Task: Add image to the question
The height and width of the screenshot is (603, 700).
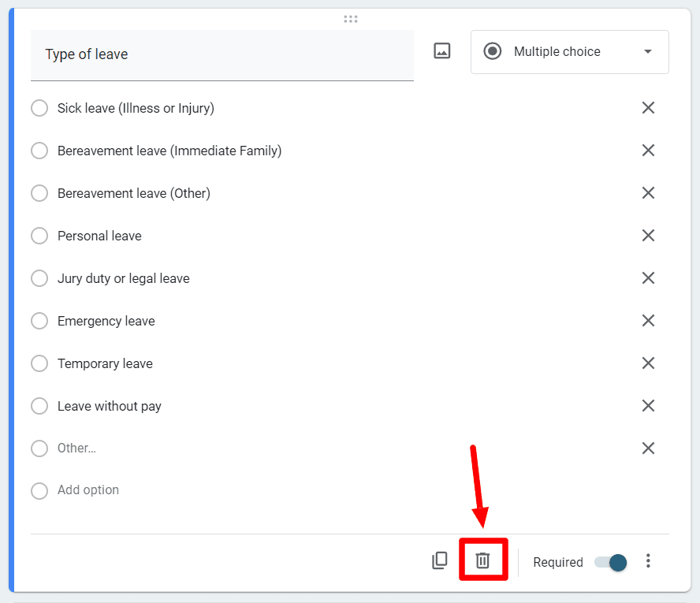Action: [442, 51]
